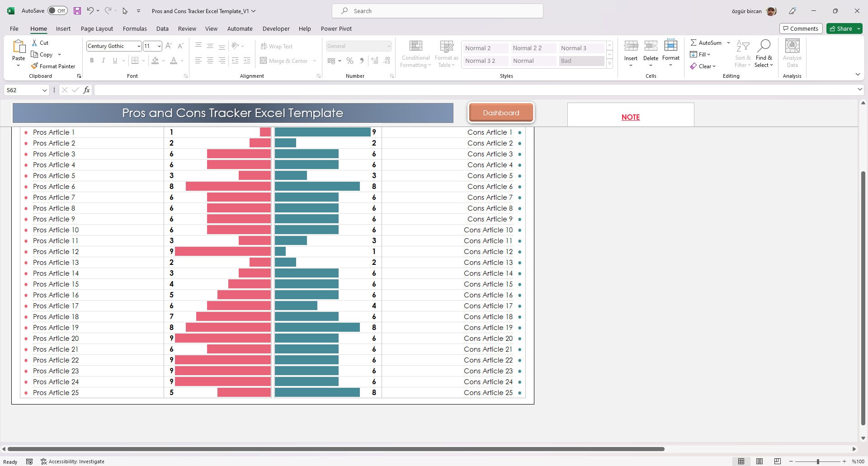Click the zoom slider handle
Image resolution: width=868 pixels, height=466 pixels.
(817, 461)
